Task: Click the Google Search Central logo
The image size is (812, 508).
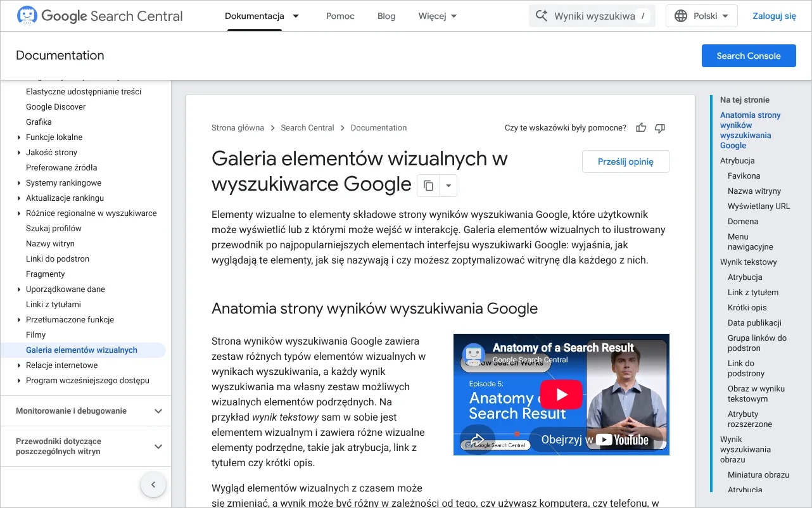Action: (100, 16)
